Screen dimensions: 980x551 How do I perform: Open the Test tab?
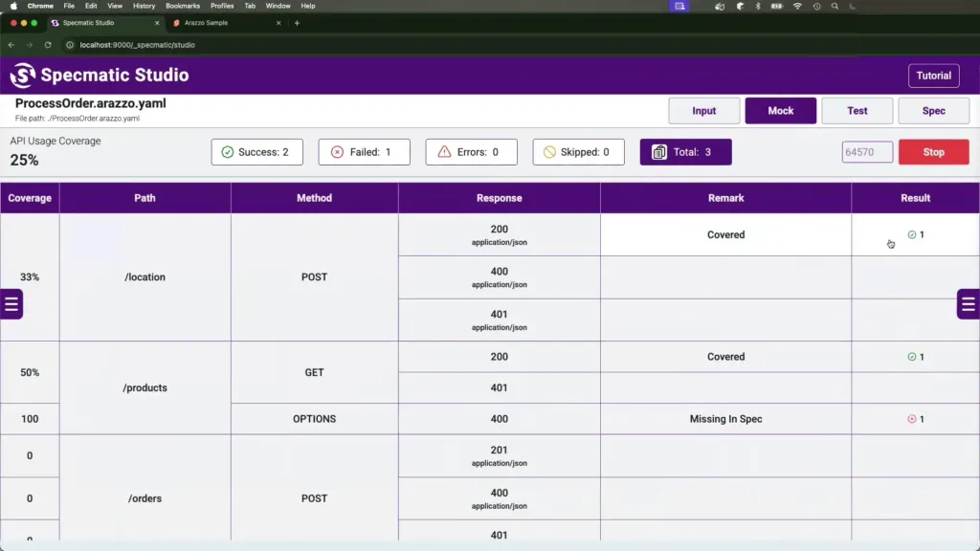point(857,111)
